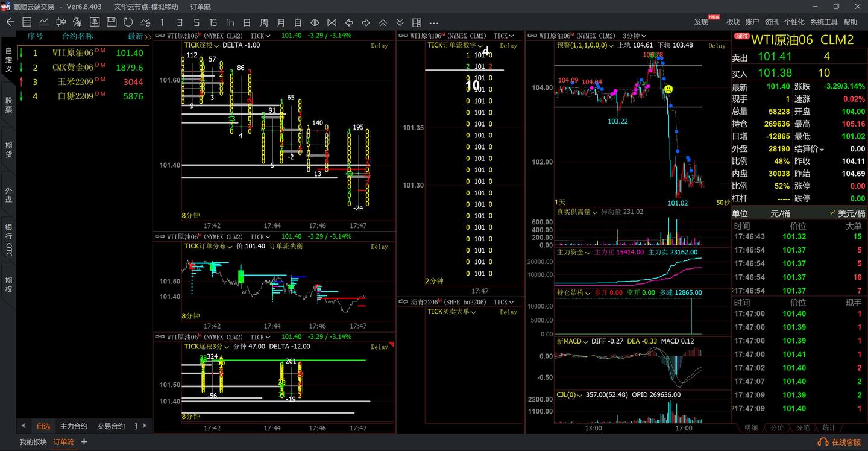Open the candlestick-with-indicator toolbar icon
This screenshot has height=451, width=868.
(77, 22)
